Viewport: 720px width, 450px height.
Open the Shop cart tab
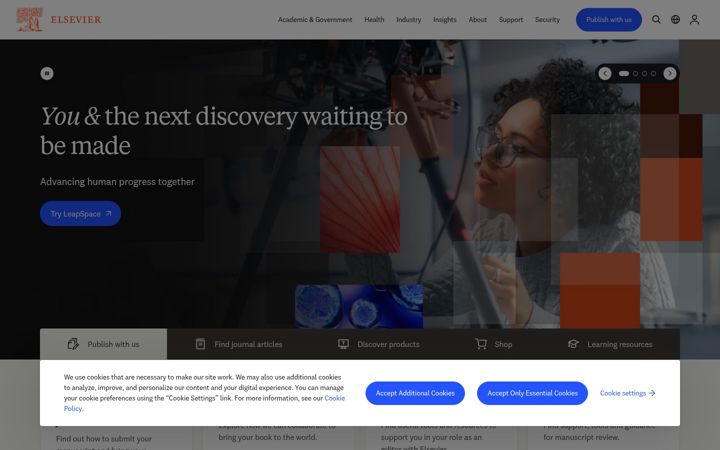[494, 344]
